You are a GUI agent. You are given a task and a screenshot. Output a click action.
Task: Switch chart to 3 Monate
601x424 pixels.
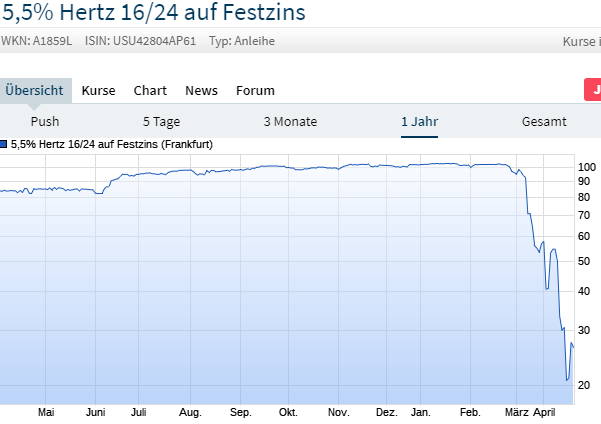(x=290, y=122)
